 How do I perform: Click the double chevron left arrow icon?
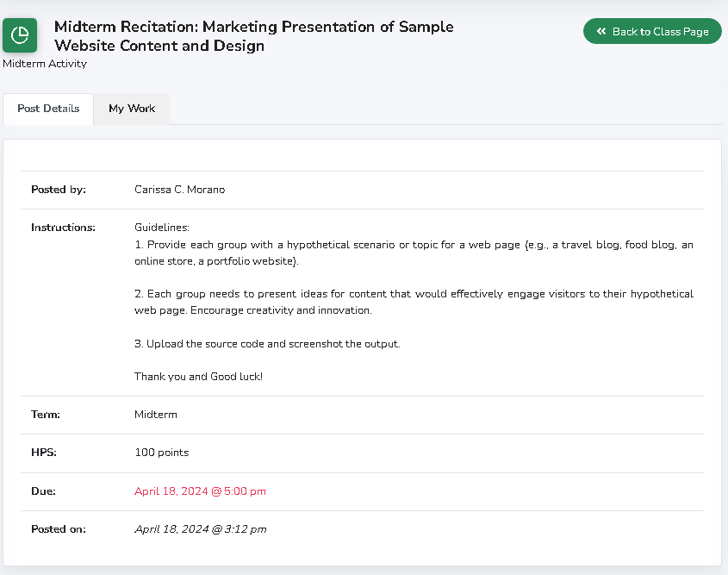click(601, 31)
